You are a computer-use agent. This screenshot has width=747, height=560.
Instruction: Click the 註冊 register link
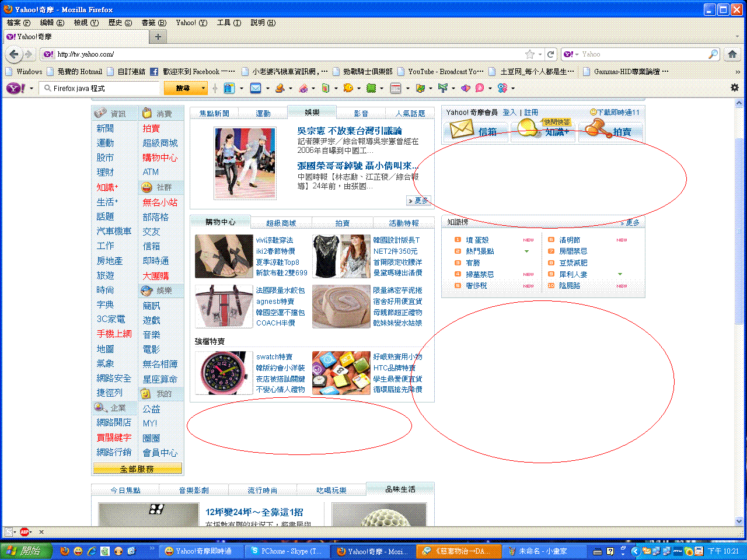pos(531,112)
